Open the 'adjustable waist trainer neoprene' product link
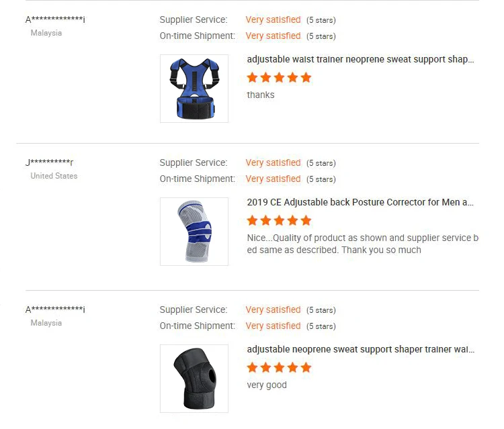This screenshot has width=504, height=429. point(360,59)
